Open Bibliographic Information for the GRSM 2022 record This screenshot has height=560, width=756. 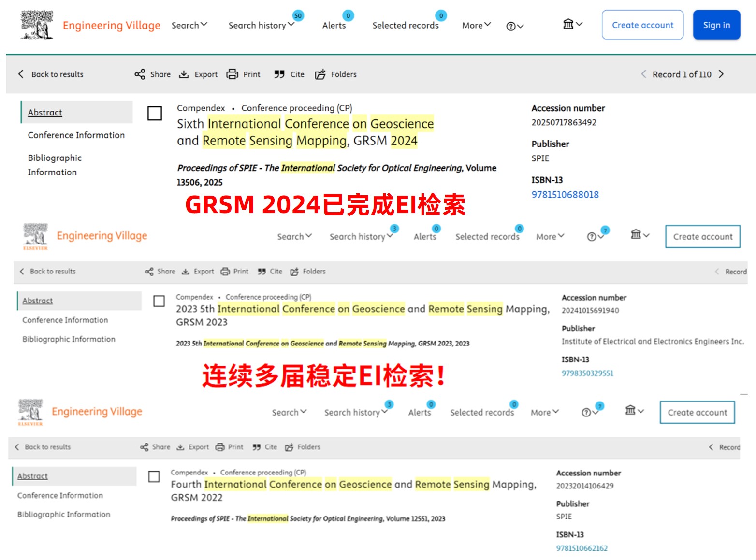click(64, 515)
